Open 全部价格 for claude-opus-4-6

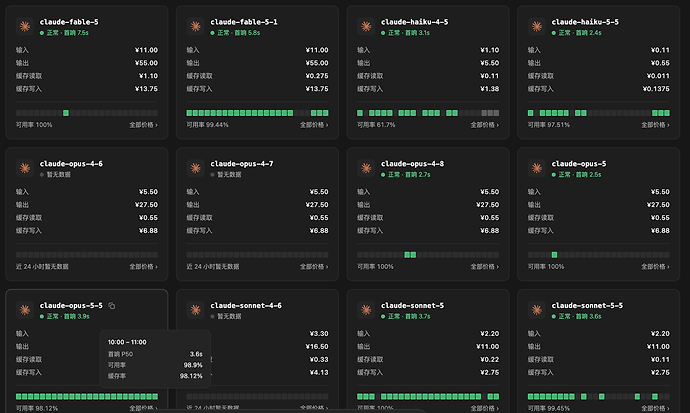pyautogui.click(x=143, y=267)
